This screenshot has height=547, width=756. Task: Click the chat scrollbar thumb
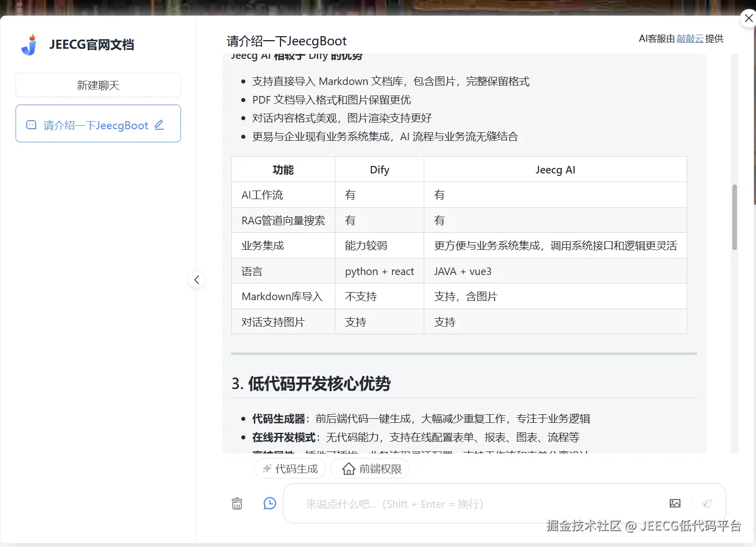click(734, 217)
